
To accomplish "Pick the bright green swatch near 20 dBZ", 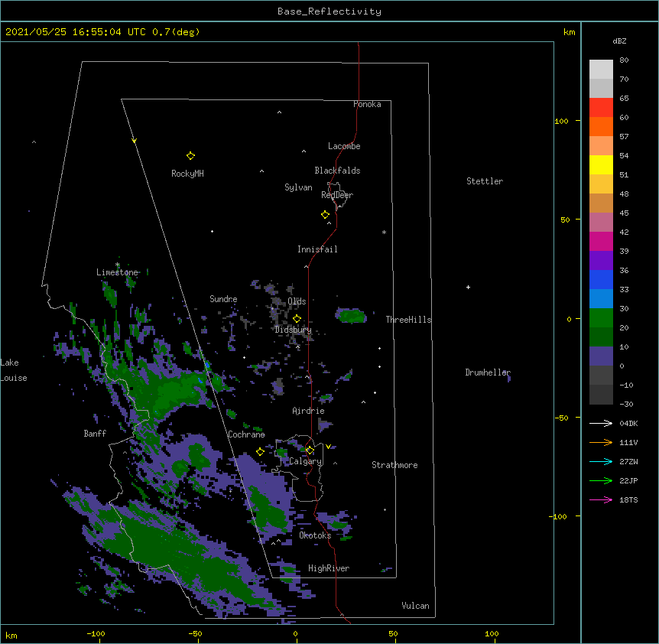I will [601, 318].
